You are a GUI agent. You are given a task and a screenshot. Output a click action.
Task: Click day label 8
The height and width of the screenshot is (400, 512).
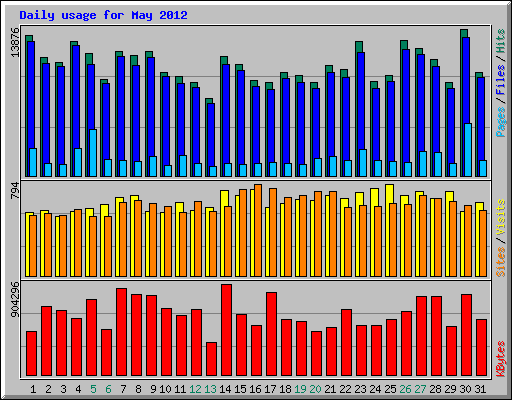[138, 389]
